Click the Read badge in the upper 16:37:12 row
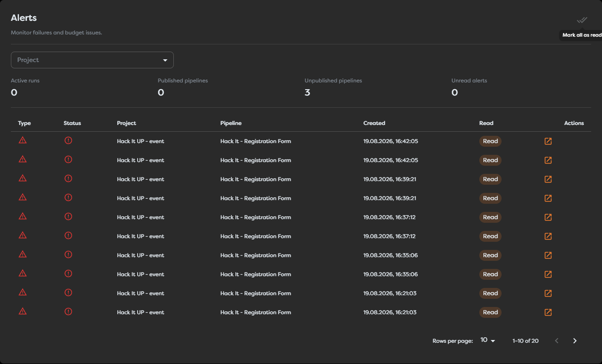Image resolution: width=602 pixels, height=364 pixels. pyautogui.click(x=490, y=217)
